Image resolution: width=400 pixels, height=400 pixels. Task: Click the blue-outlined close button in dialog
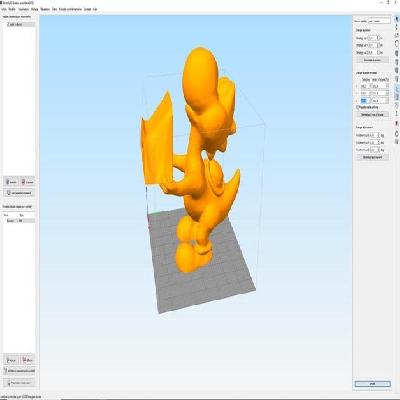[373, 384]
